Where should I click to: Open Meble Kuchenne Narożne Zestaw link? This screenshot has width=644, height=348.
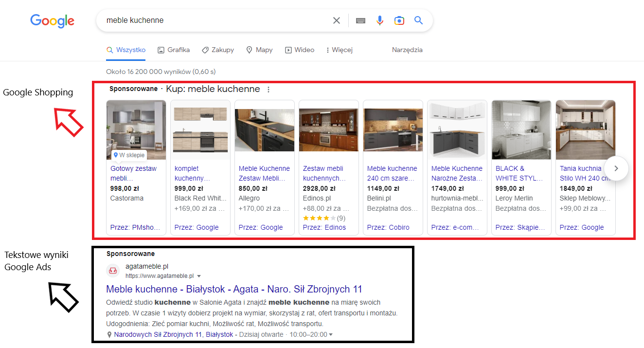point(457,173)
